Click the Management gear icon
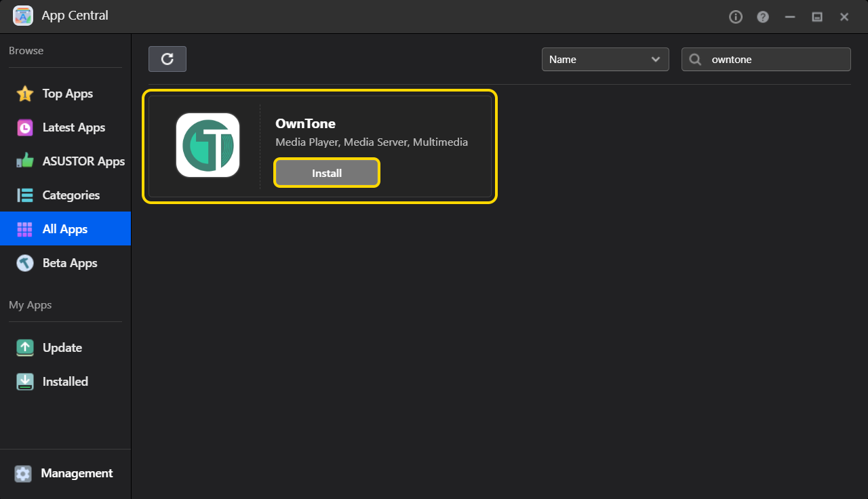Viewport: 868px width, 499px height. [23, 473]
